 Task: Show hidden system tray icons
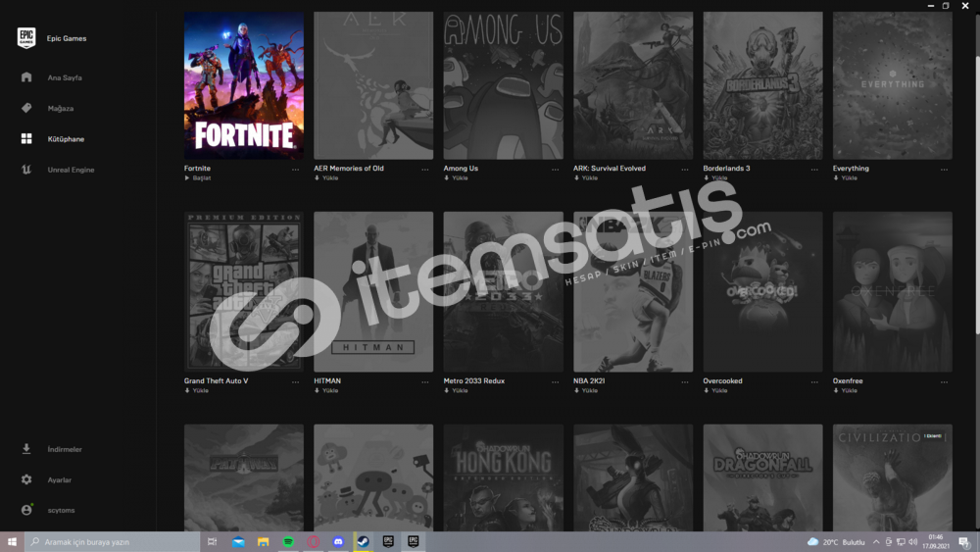pyautogui.click(x=875, y=542)
